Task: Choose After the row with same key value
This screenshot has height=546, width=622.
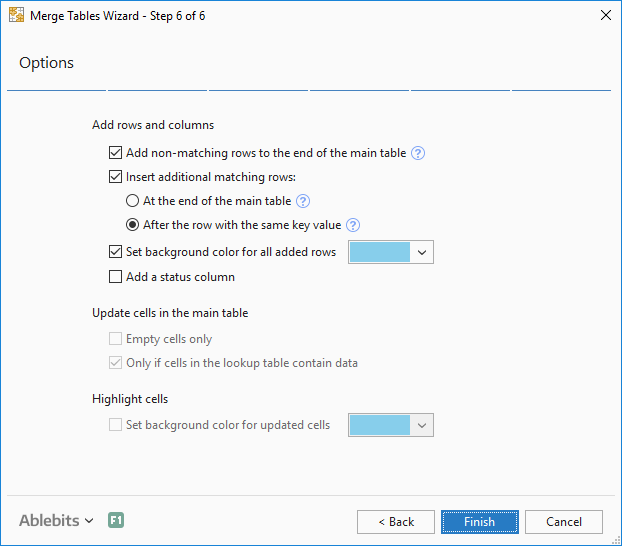Action: tap(133, 225)
